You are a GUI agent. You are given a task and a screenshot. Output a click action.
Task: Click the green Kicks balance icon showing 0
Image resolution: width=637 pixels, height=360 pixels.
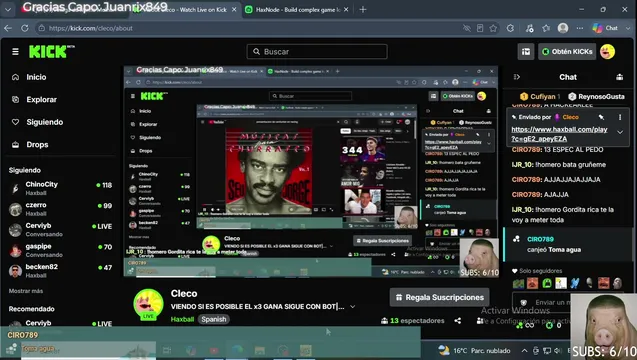click(549, 325)
